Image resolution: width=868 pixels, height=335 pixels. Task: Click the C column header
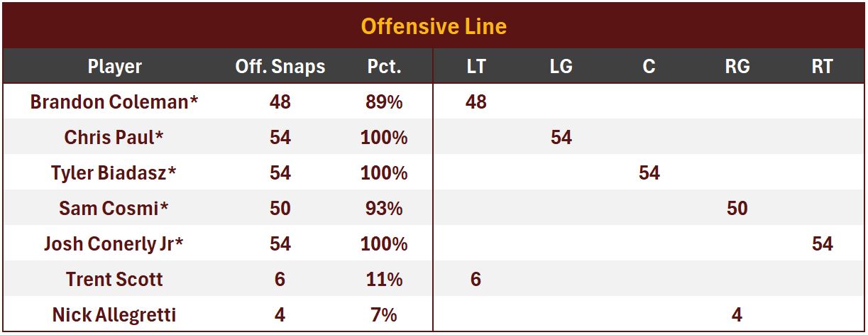tap(649, 67)
